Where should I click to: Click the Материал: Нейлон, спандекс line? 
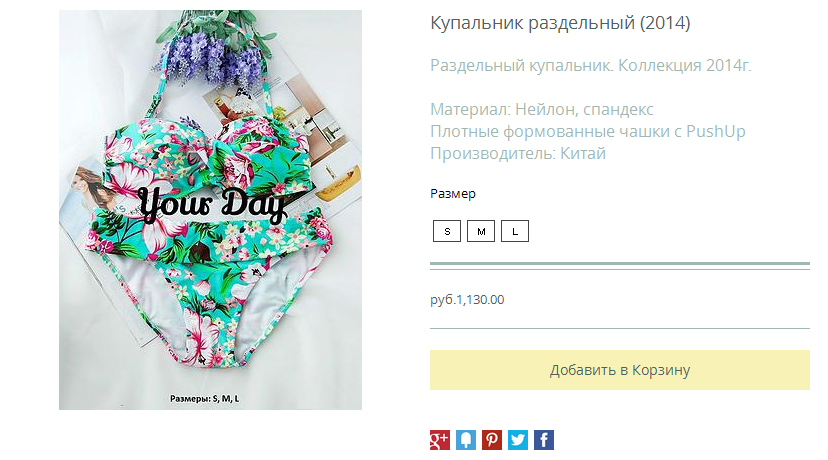[x=542, y=109]
